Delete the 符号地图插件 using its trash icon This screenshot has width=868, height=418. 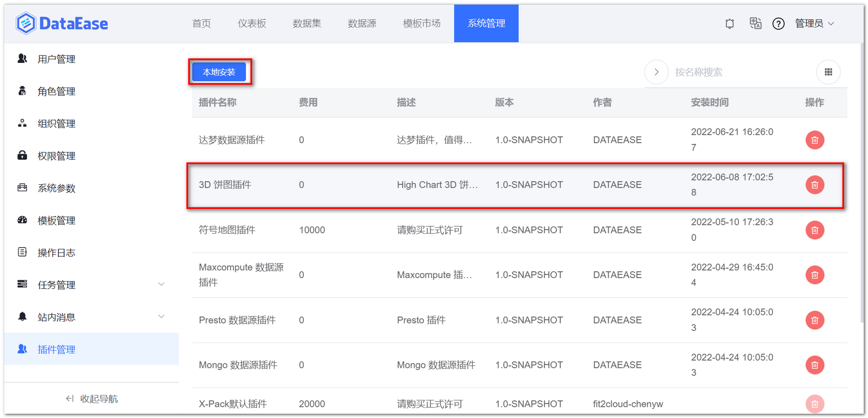(x=815, y=230)
